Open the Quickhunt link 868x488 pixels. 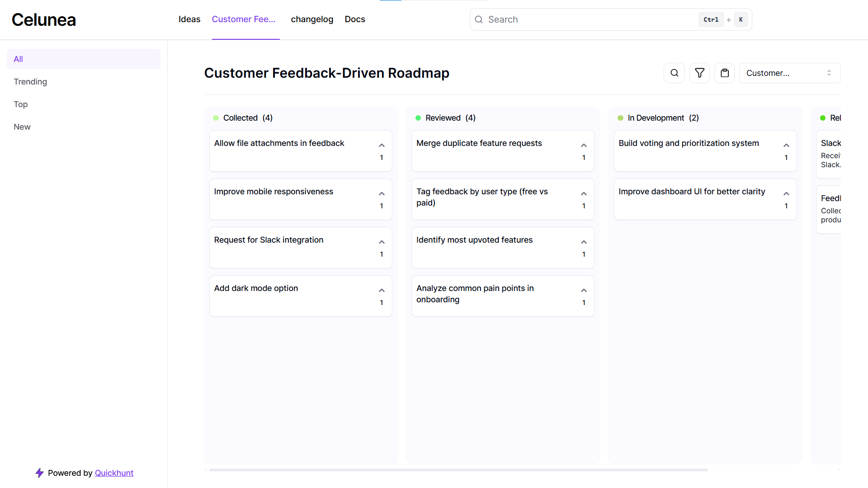(114, 473)
